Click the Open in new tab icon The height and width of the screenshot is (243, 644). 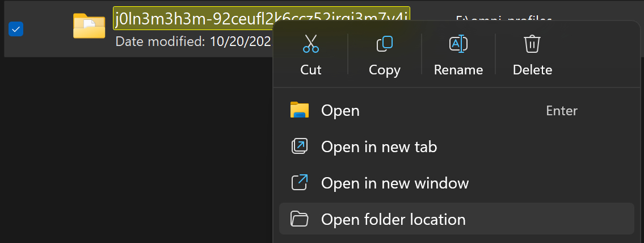click(299, 146)
